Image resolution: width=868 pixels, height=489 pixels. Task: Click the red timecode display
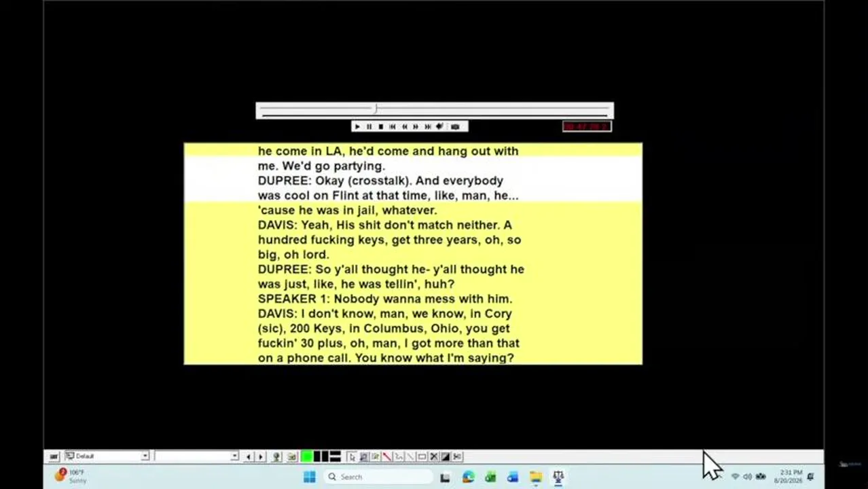(x=587, y=126)
